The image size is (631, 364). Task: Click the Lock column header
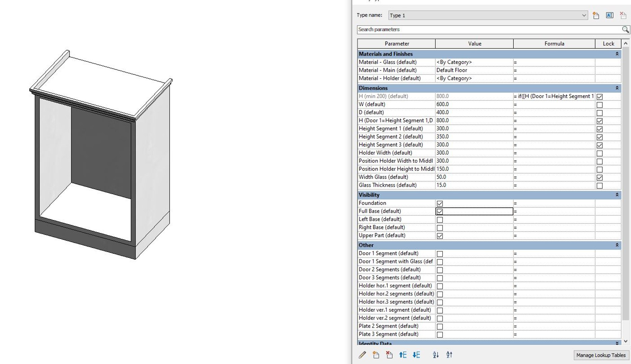click(x=608, y=43)
